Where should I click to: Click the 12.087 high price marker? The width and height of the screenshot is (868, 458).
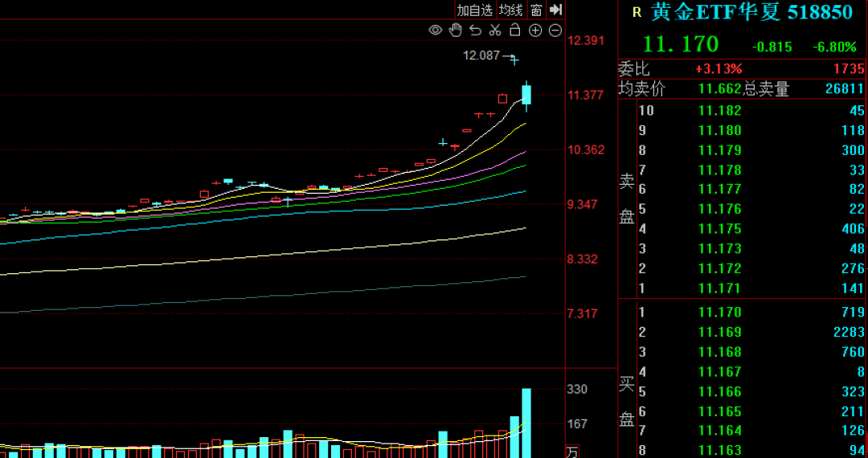(x=481, y=55)
